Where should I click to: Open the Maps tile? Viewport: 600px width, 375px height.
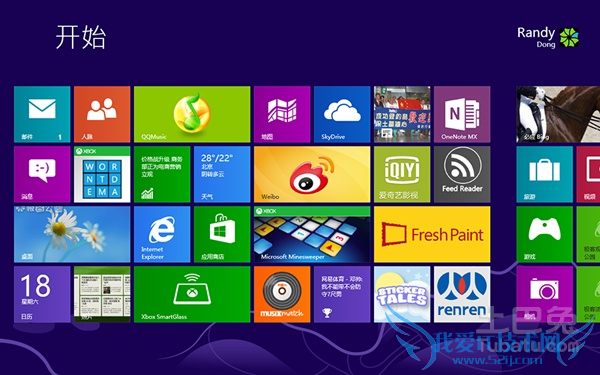coord(282,114)
